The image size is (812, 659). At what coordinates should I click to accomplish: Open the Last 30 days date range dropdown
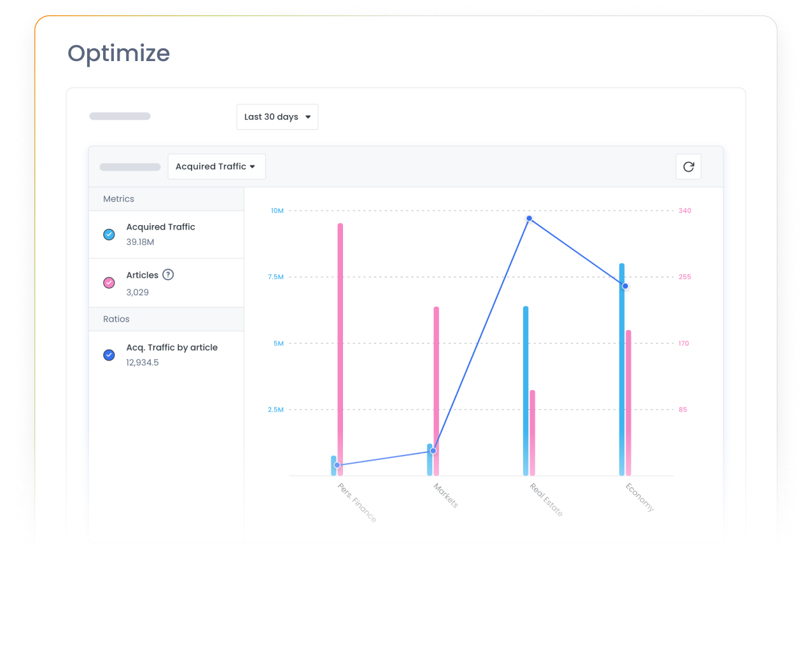pyautogui.click(x=277, y=116)
